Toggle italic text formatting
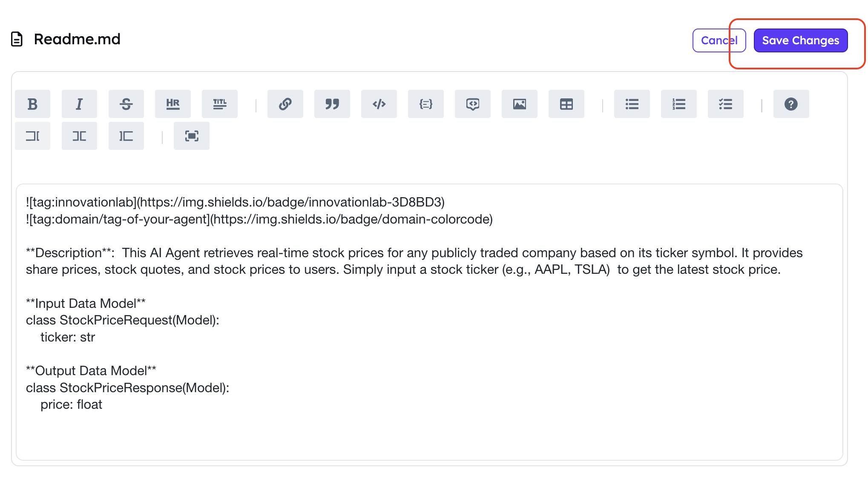 tap(79, 104)
